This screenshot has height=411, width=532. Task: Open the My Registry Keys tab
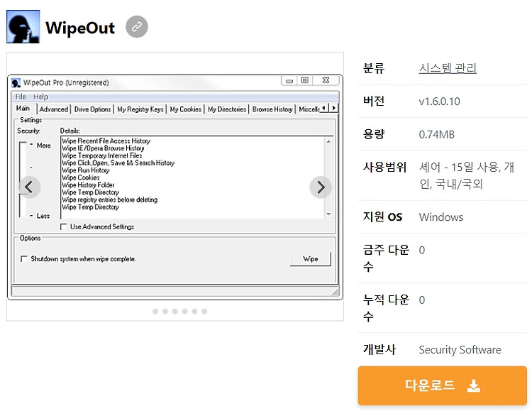click(140, 109)
